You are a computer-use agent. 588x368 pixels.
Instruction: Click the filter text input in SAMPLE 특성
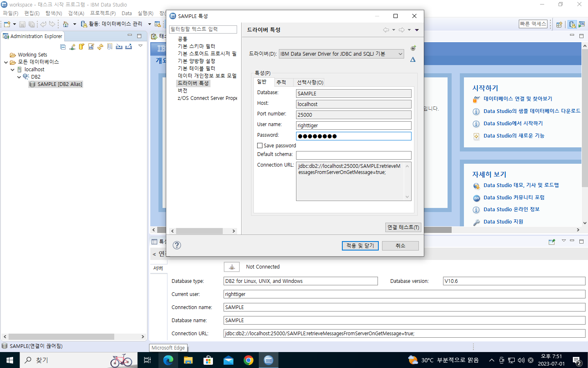point(203,29)
